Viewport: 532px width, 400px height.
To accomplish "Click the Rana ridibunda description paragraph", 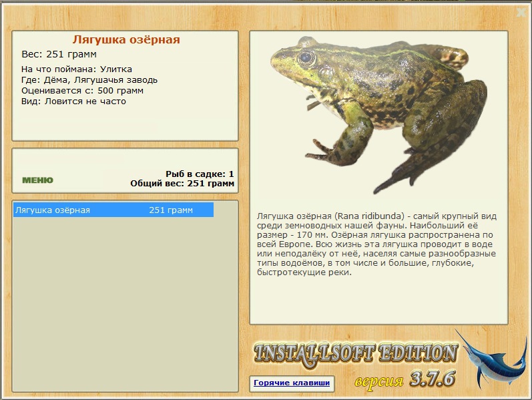I will click(x=376, y=244).
